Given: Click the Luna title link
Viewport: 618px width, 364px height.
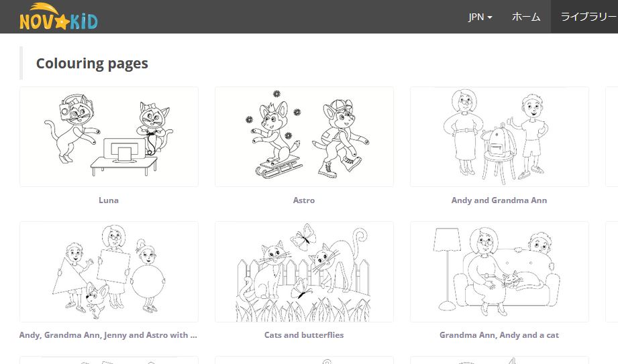Looking at the screenshot, I should pyautogui.click(x=109, y=200).
